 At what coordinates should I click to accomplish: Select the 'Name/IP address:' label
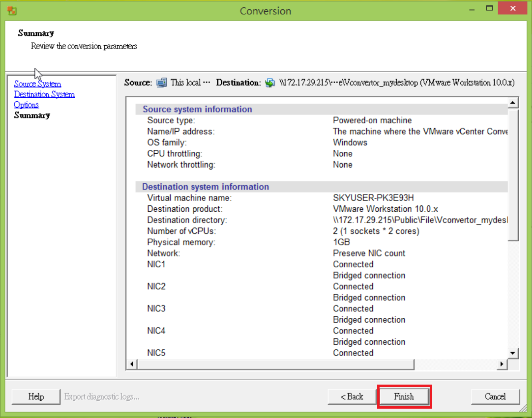[181, 132]
